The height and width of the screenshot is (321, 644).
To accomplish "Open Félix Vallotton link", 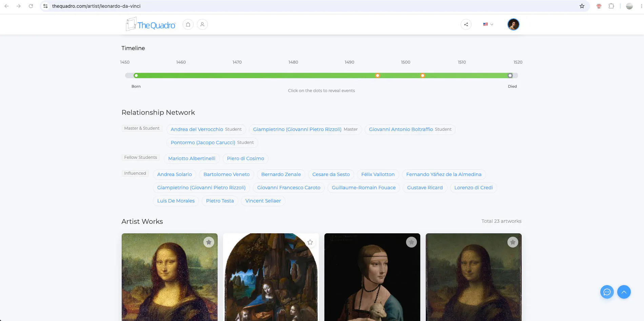I will [x=378, y=174].
